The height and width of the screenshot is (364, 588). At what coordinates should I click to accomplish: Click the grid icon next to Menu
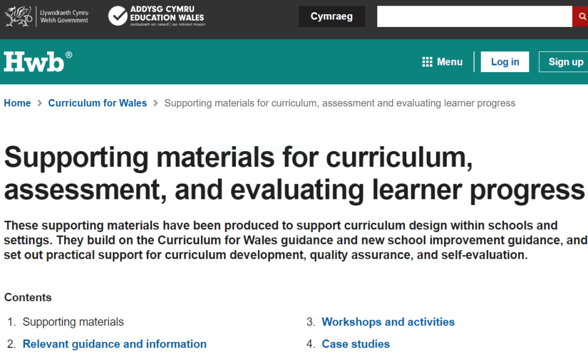426,62
